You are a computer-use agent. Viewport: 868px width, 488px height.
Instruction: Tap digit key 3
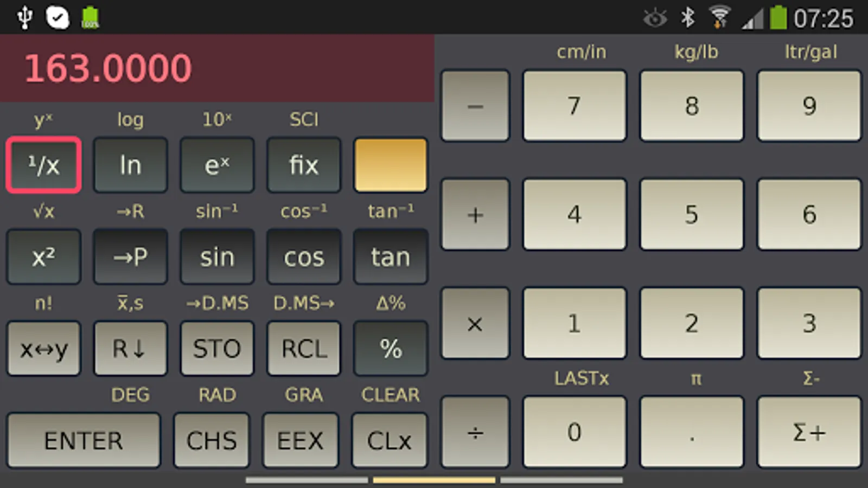pyautogui.click(x=809, y=323)
